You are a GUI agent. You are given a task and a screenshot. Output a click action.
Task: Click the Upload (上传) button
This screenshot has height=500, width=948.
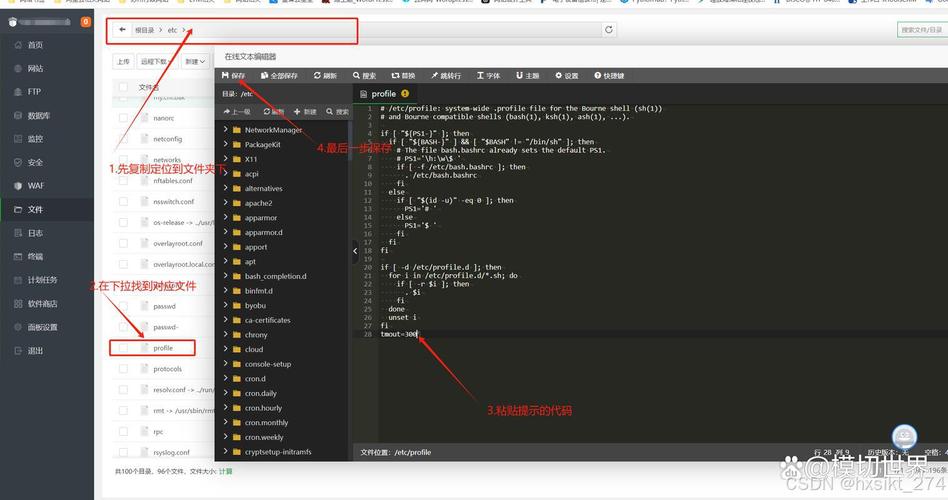point(123,61)
